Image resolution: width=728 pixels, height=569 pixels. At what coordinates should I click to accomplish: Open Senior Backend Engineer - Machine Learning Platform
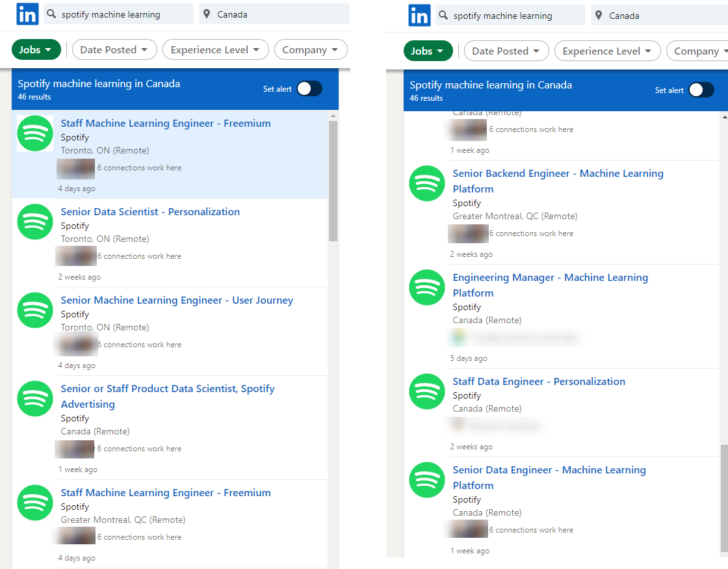tap(558, 181)
